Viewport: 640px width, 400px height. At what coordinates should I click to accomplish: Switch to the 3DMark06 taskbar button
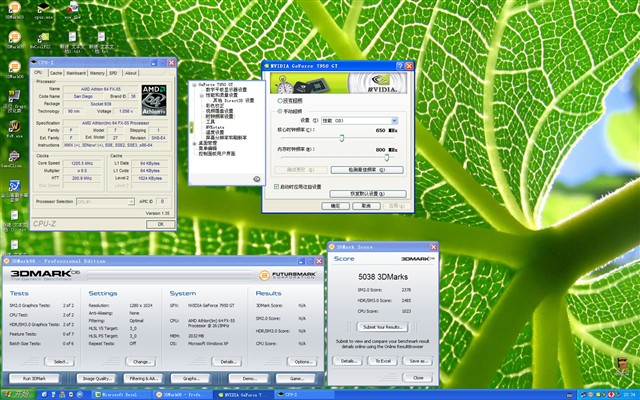coord(182,395)
